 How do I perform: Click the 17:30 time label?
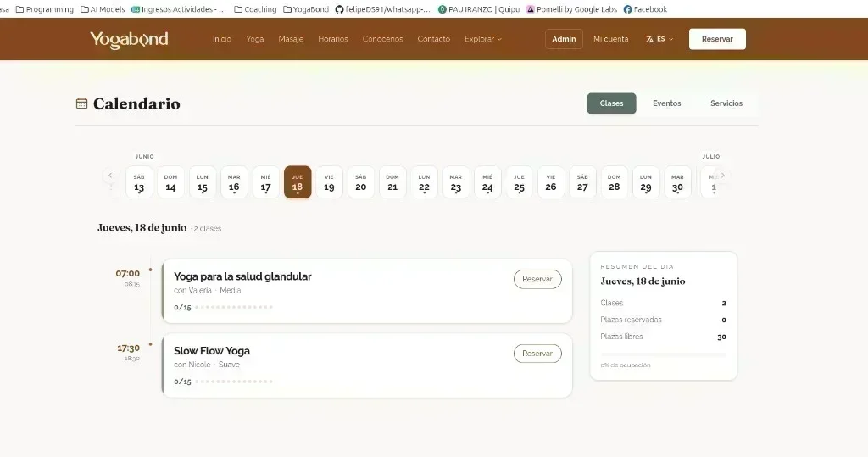(x=129, y=348)
